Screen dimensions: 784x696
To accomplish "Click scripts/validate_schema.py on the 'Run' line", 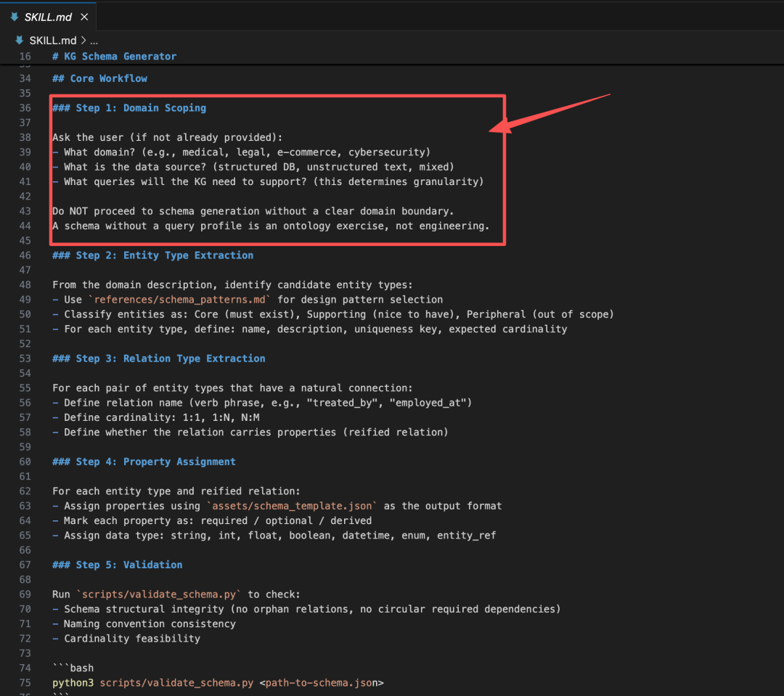I will point(159,594).
